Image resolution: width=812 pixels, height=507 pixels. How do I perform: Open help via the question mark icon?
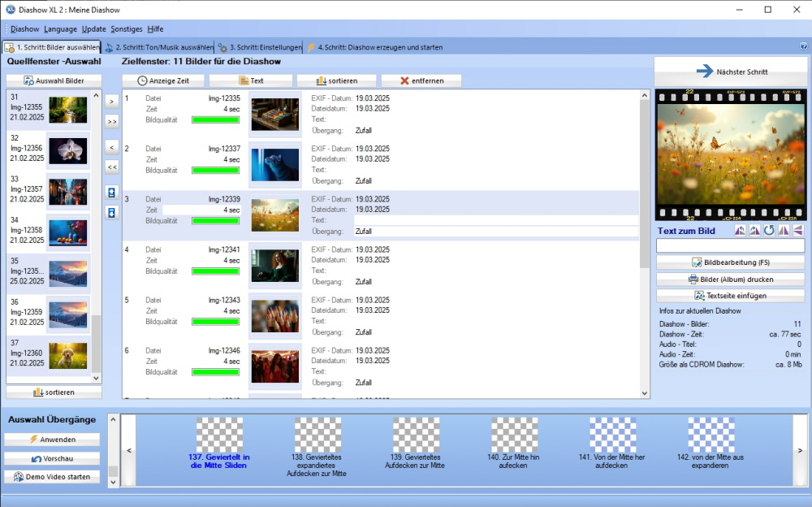click(x=803, y=47)
